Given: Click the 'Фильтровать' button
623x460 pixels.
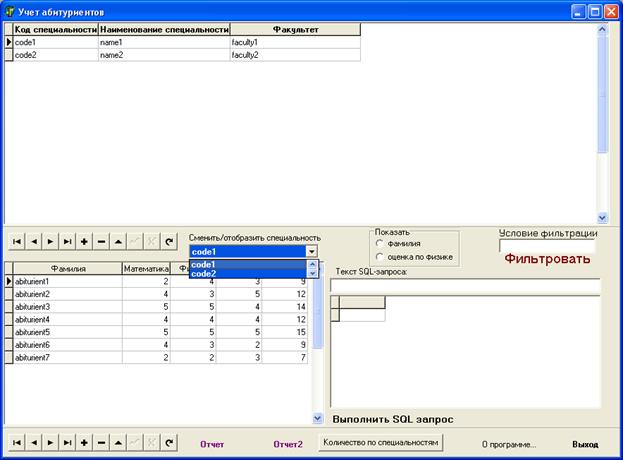Looking at the screenshot, I should click(546, 259).
